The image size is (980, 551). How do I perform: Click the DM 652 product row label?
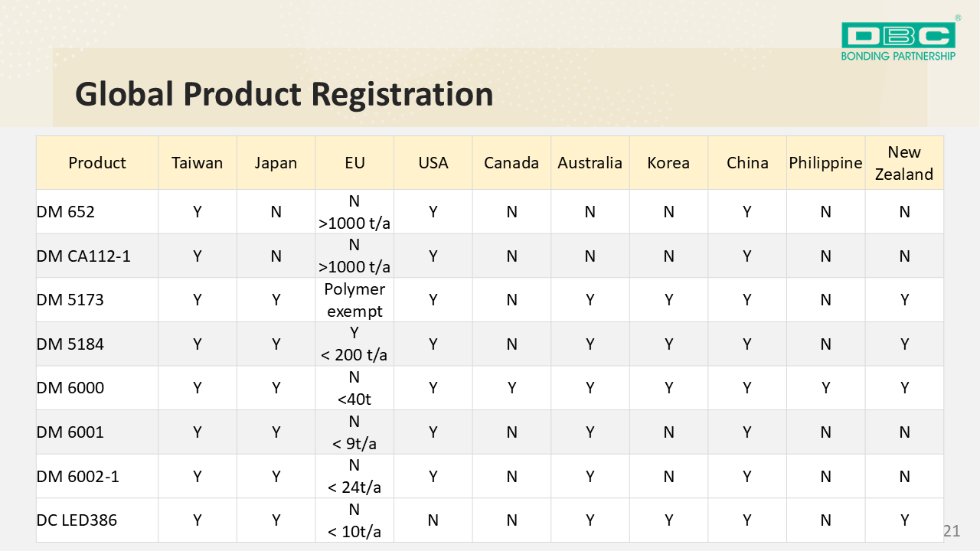coord(66,212)
